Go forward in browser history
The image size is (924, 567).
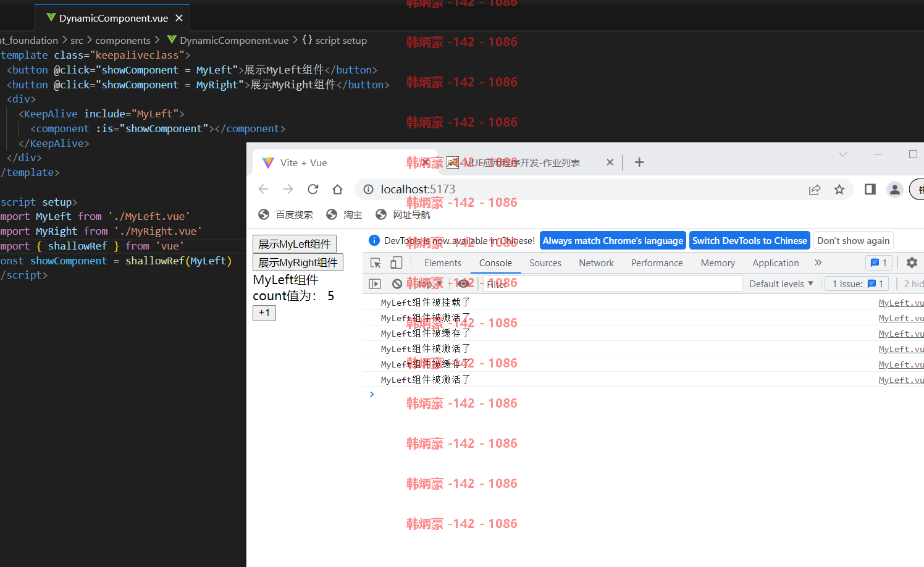click(288, 189)
